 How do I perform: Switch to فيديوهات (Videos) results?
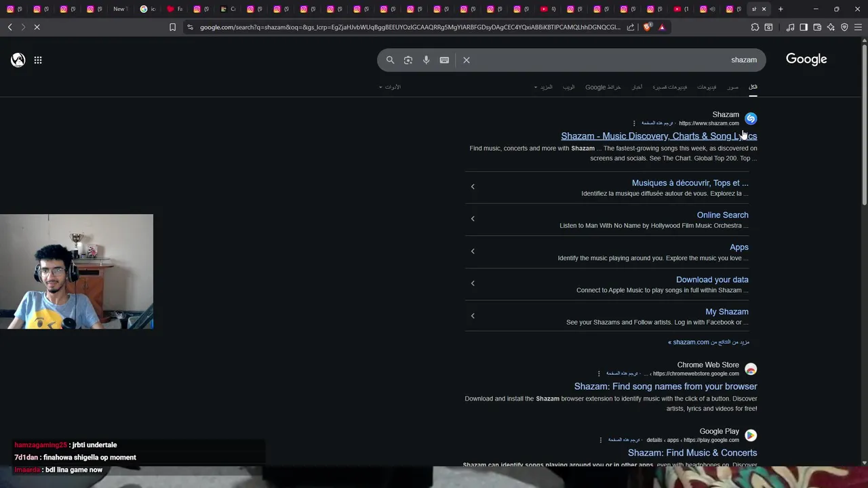click(707, 87)
